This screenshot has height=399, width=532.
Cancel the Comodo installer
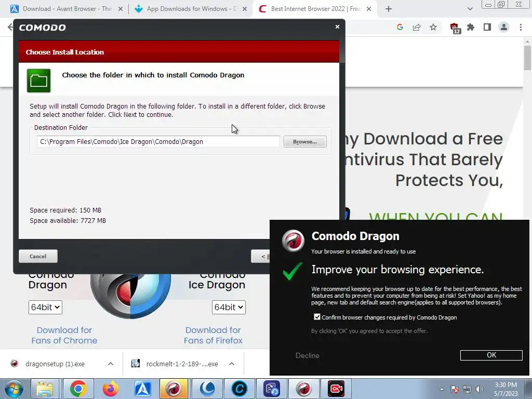[x=38, y=256]
